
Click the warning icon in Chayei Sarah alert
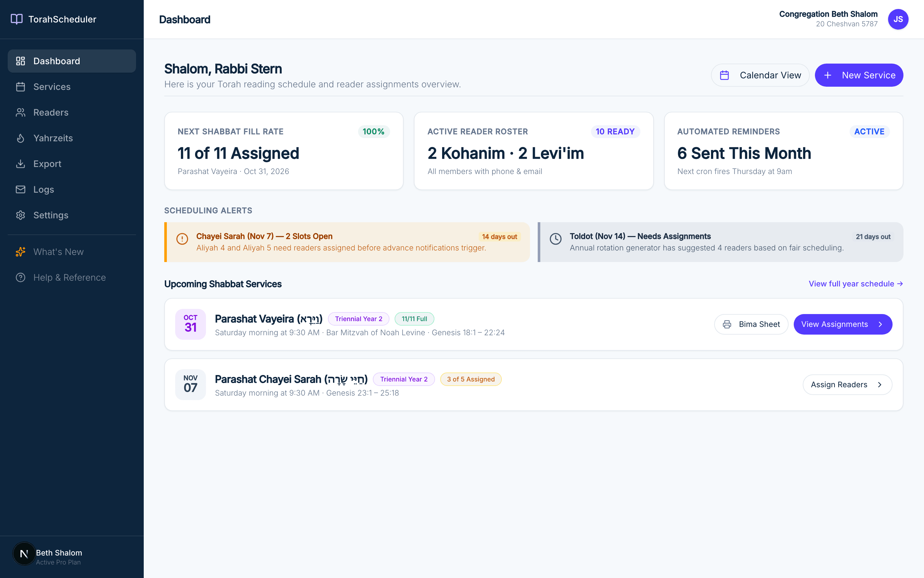[182, 239]
